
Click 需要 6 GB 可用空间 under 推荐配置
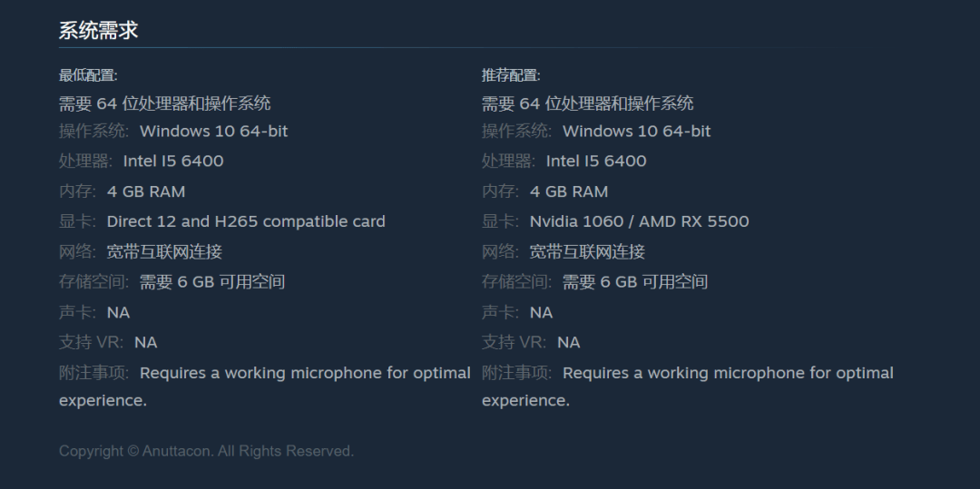pos(635,282)
